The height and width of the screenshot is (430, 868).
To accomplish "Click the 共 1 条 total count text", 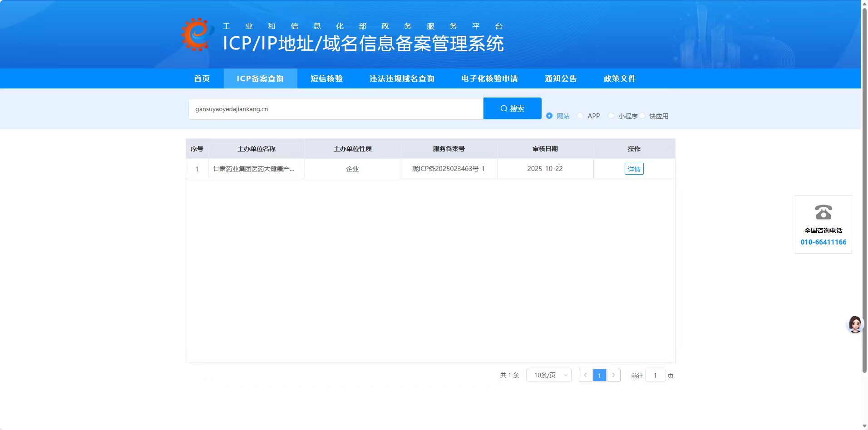I will pos(509,375).
